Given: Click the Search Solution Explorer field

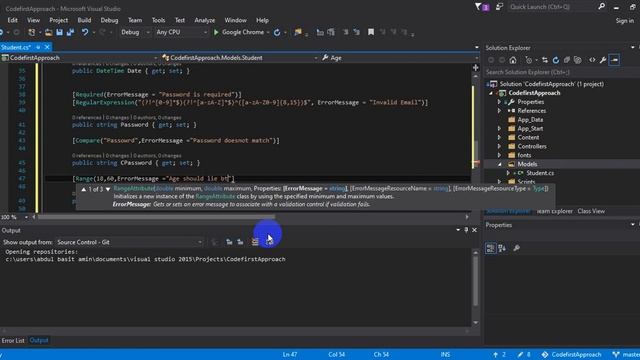Looking at the screenshot, I should pos(561,72).
